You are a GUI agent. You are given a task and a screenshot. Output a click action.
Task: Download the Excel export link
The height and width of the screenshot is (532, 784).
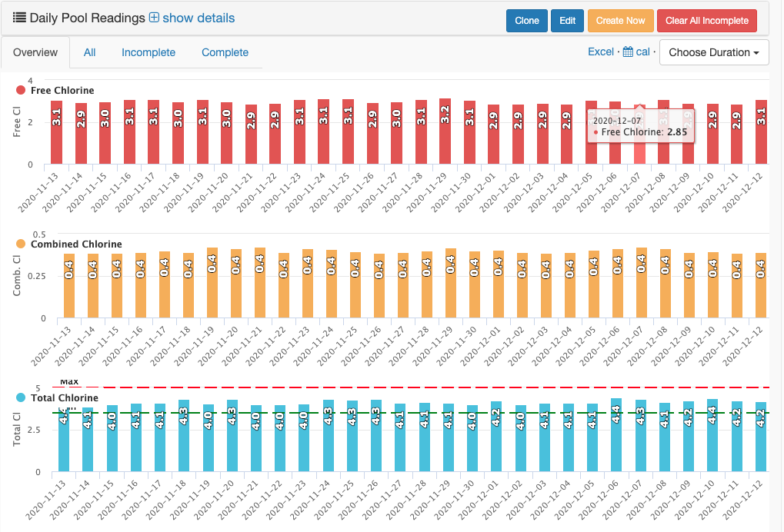point(601,52)
